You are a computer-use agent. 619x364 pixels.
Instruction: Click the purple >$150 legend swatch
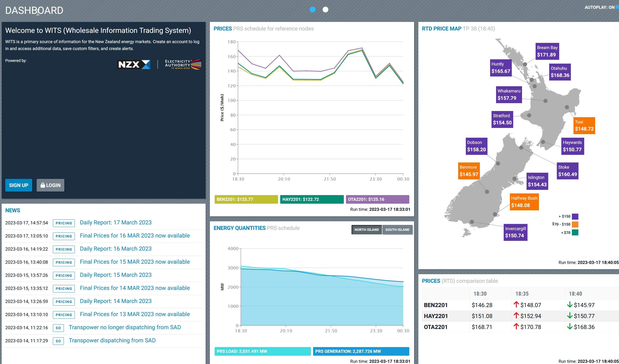pyautogui.click(x=575, y=216)
